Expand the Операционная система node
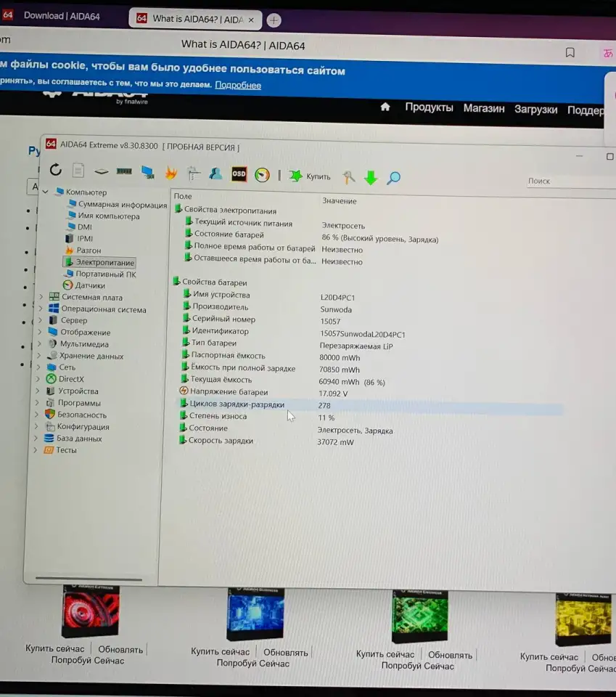The height and width of the screenshot is (697, 616). (41, 308)
